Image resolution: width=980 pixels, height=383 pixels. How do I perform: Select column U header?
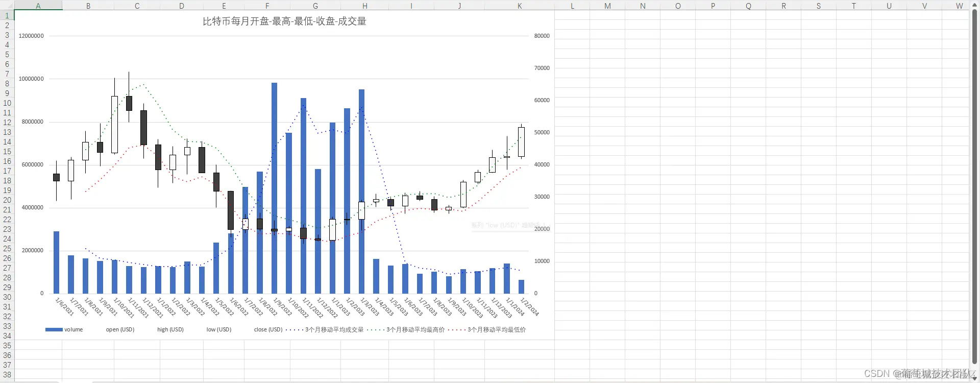pos(889,6)
